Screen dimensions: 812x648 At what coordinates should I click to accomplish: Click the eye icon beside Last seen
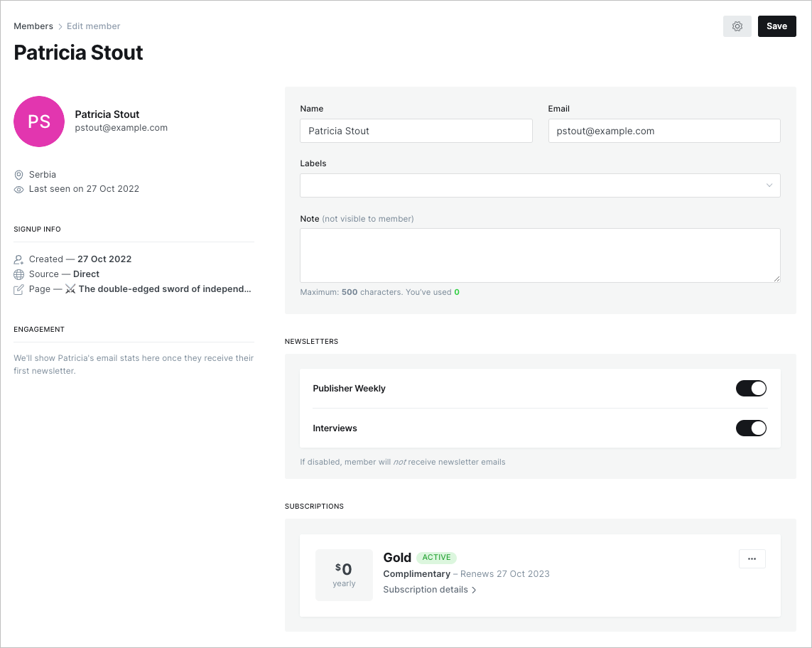(x=19, y=190)
